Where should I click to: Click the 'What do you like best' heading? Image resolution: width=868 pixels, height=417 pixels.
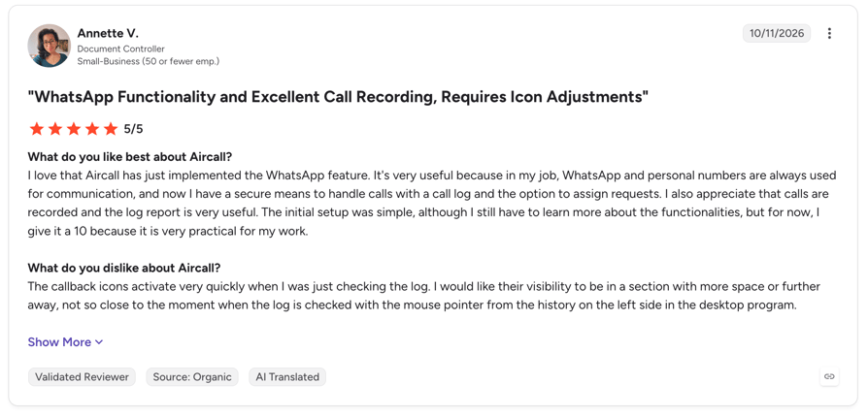coord(130,156)
